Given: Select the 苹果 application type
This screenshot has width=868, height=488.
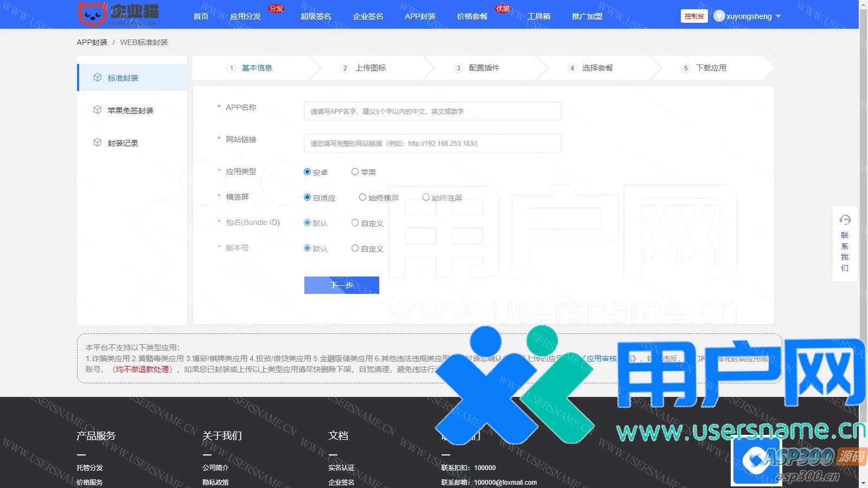Looking at the screenshot, I should coord(355,172).
